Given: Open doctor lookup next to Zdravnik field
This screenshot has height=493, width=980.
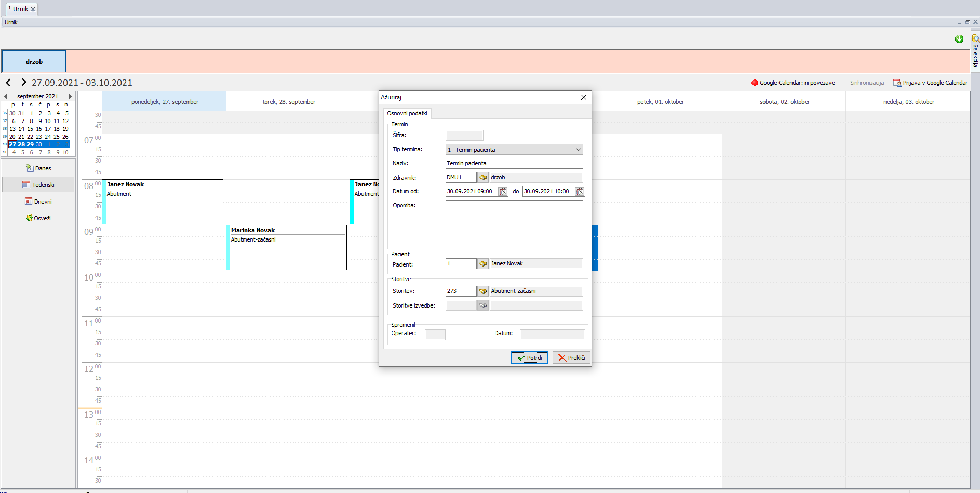Looking at the screenshot, I should click(482, 178).
